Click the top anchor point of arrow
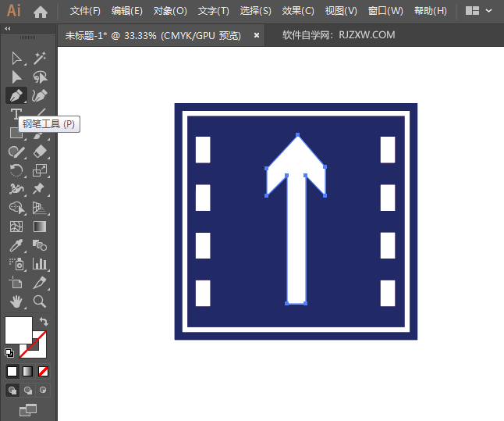The image size is (504, 421). point(298,135)
